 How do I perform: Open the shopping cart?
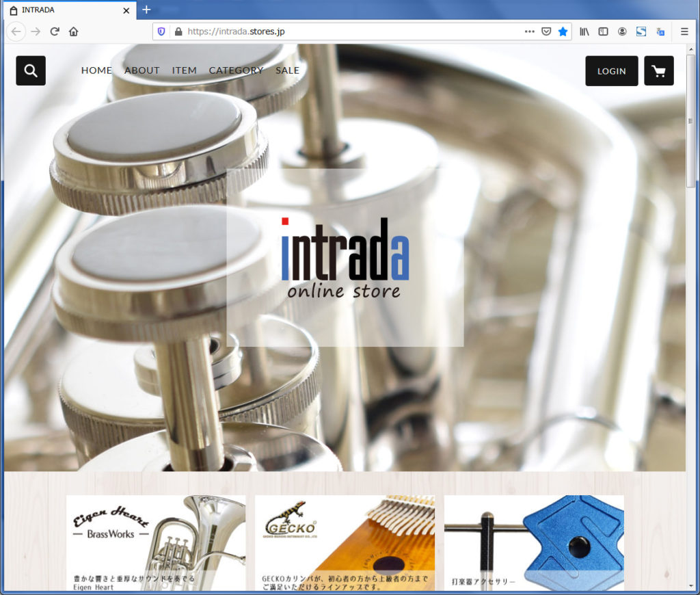pyautogui.click(x=658, y=70)
